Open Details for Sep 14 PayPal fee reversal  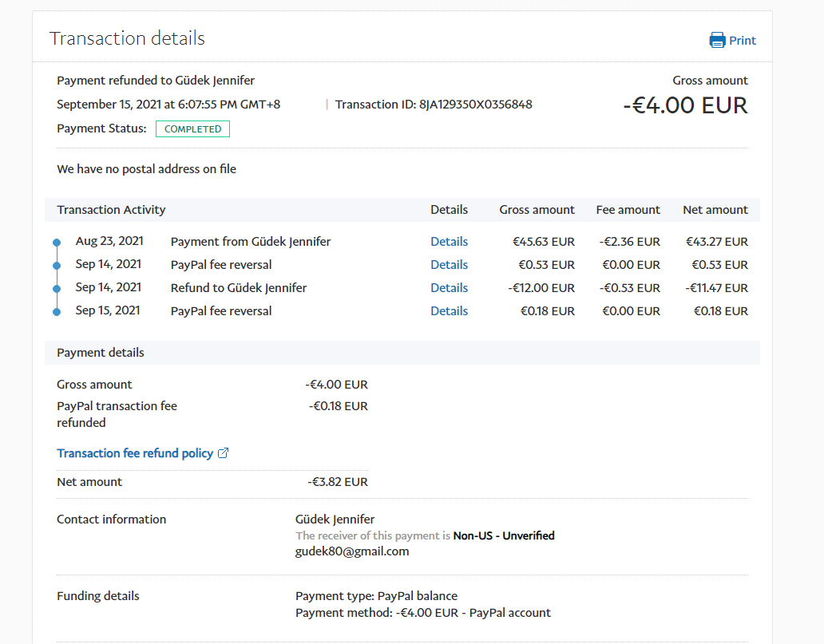(x=449, y=265)
